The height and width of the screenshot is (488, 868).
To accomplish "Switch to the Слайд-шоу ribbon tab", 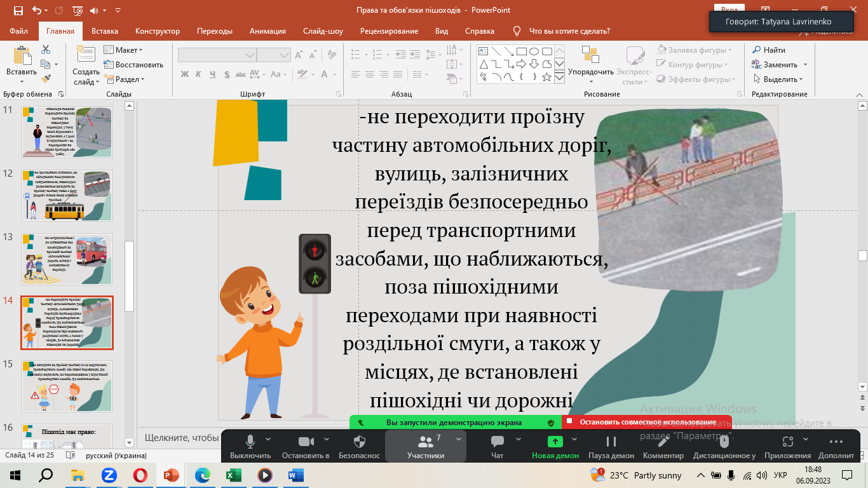I will [x=323, y=31].
